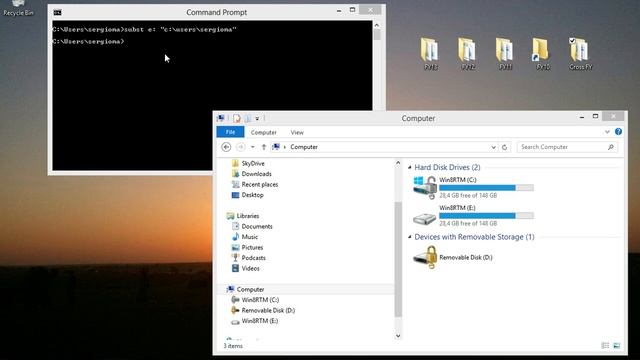Click the navigation pane scrollbar thumb
Screen dimensions: 640x360
398,259
